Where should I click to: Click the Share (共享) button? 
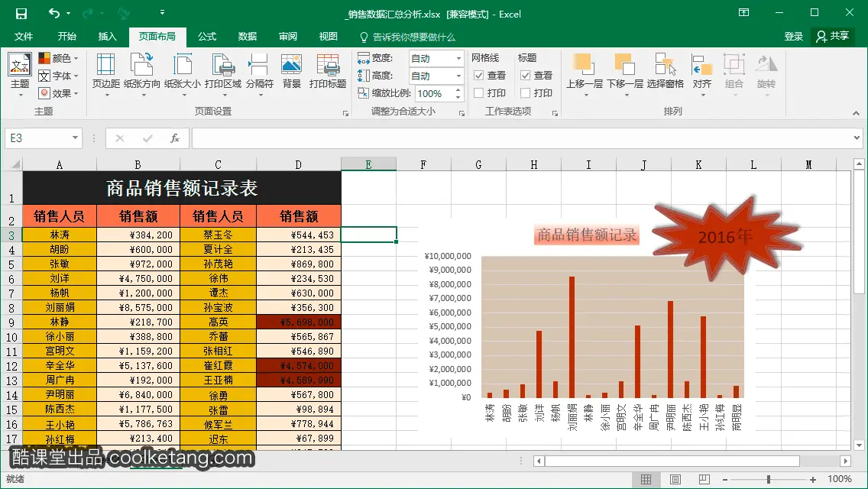pos(833,37)
